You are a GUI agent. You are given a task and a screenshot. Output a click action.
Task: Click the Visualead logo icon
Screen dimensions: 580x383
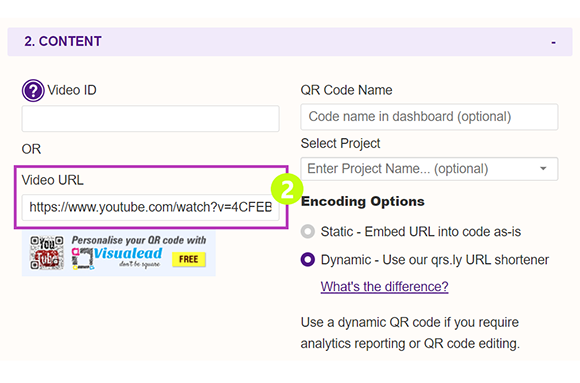click(82, 258)
